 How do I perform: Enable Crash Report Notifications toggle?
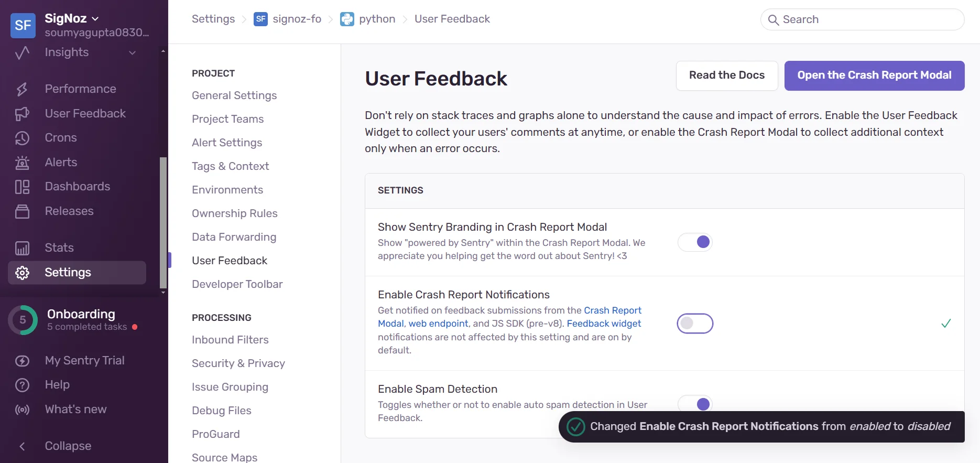695,323
